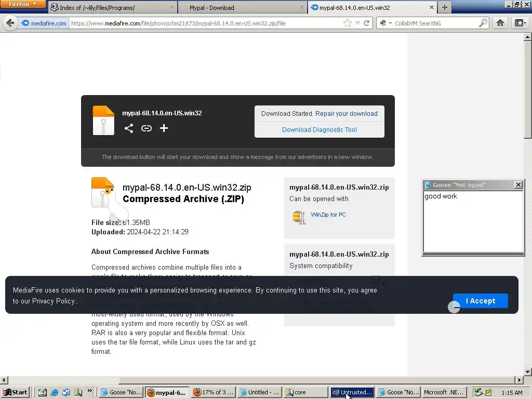532x399 pixels.
Task: Open the WinZip for PC link
Action: [328, 215]
